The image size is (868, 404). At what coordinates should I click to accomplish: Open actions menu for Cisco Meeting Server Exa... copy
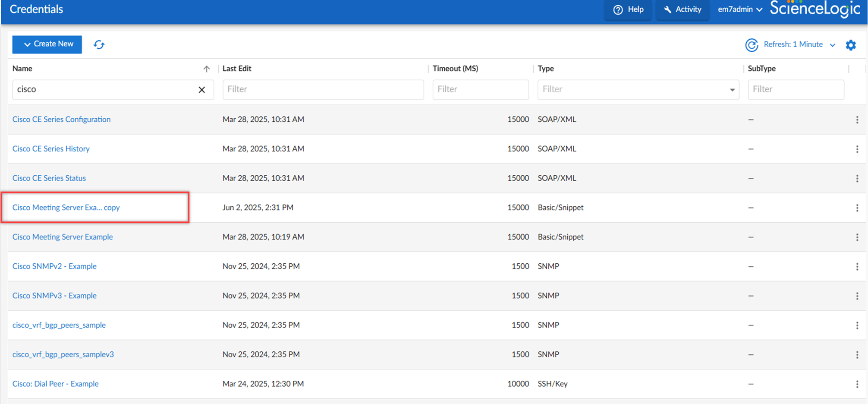pos(857,208)
